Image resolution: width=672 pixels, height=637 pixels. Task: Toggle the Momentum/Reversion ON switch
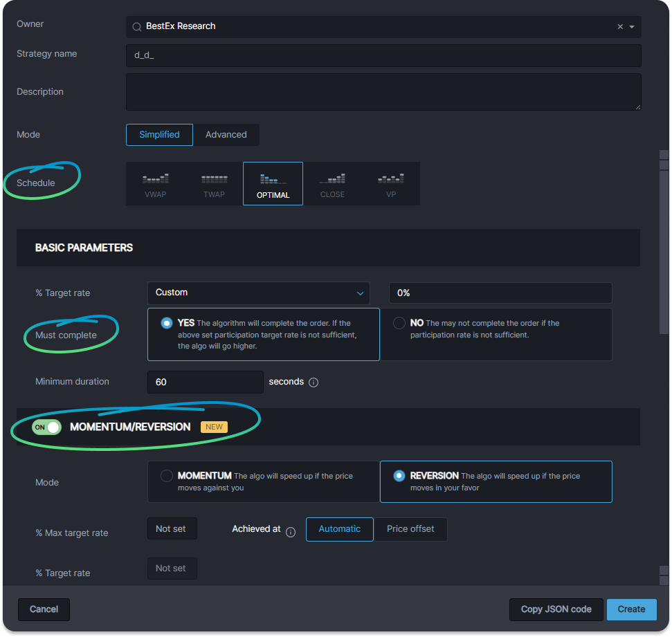coord(46,427)
